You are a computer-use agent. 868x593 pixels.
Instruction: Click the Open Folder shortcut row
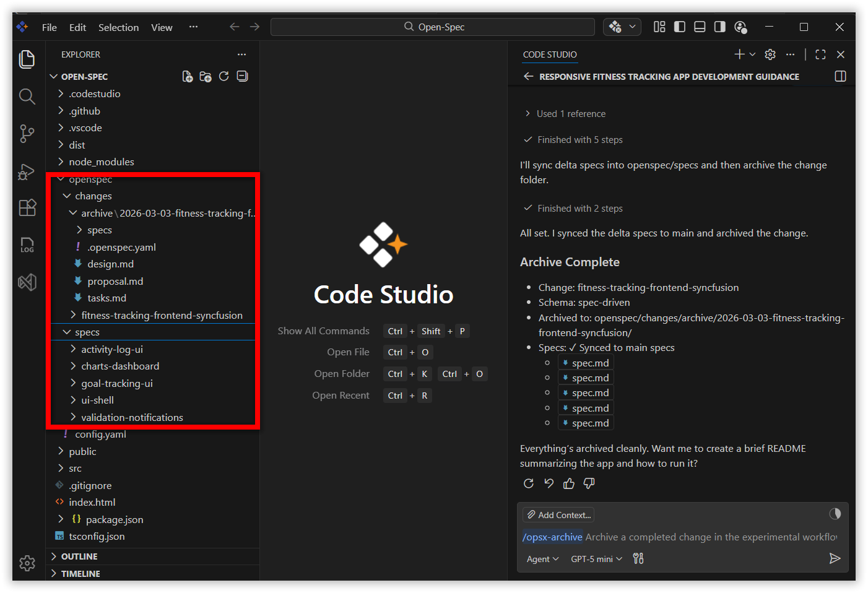pos(400,374)
